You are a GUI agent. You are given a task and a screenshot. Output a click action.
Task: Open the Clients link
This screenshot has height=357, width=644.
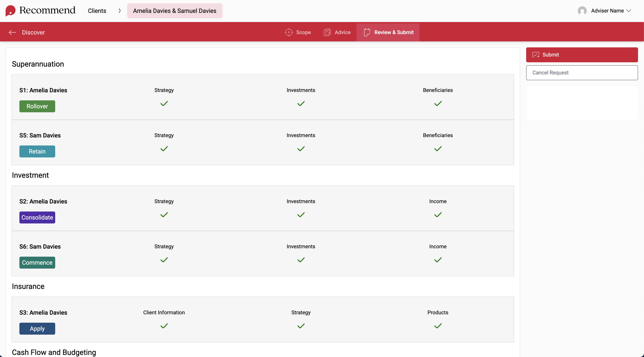pos(97,11)
